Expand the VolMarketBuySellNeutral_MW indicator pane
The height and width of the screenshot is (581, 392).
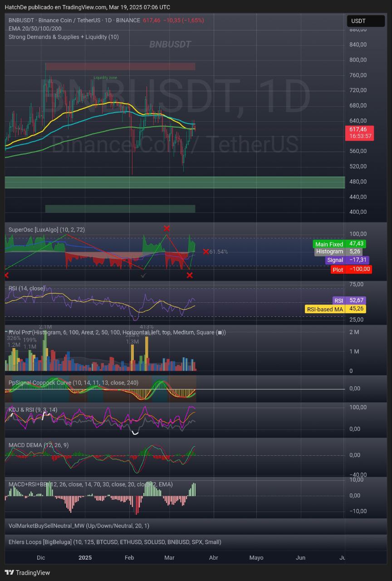(x=78, y=526)
